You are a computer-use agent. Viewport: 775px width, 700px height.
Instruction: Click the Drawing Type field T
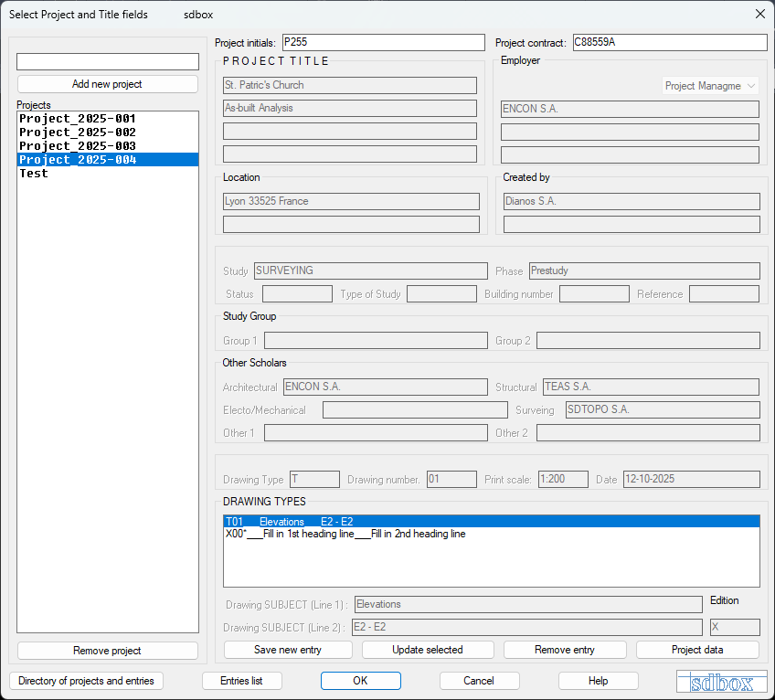[x=314, y=480]
